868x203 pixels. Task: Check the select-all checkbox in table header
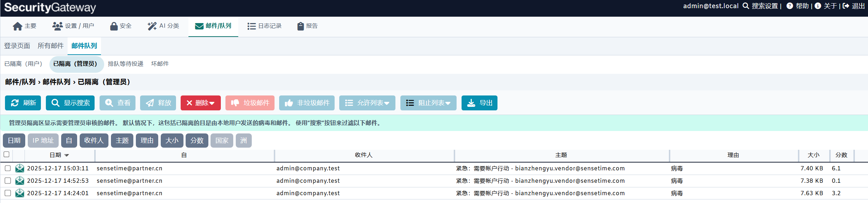[x=6, y=154]
